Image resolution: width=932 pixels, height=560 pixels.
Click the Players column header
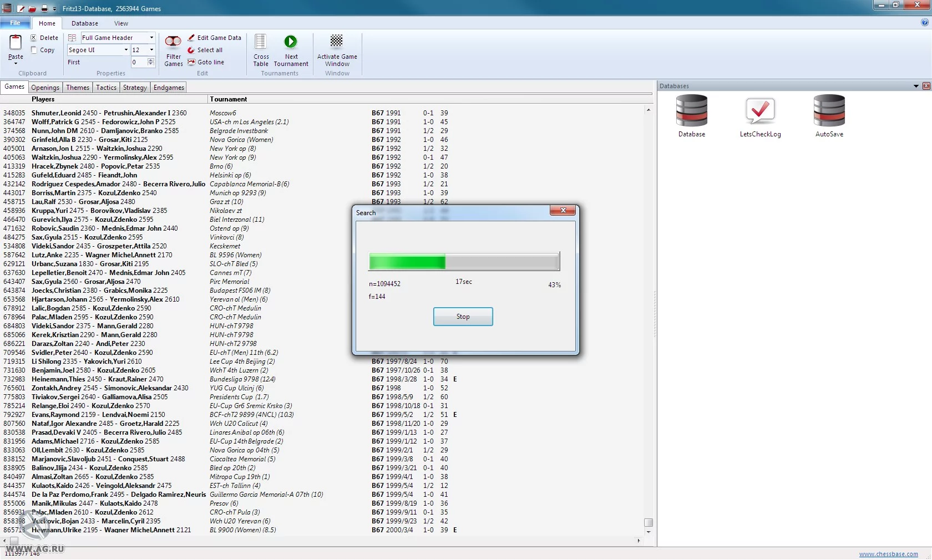point(43,99)
